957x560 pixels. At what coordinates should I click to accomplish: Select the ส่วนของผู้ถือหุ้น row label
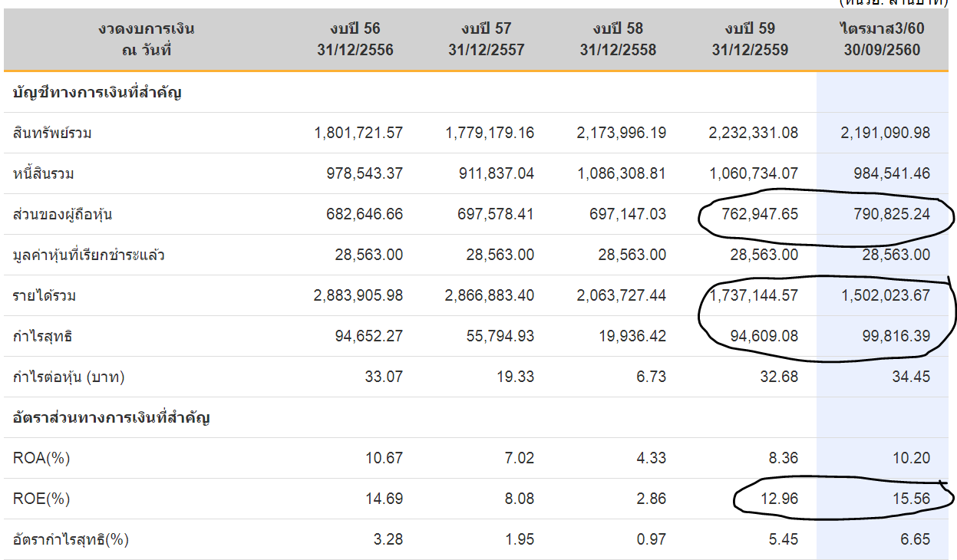point(63,215)
